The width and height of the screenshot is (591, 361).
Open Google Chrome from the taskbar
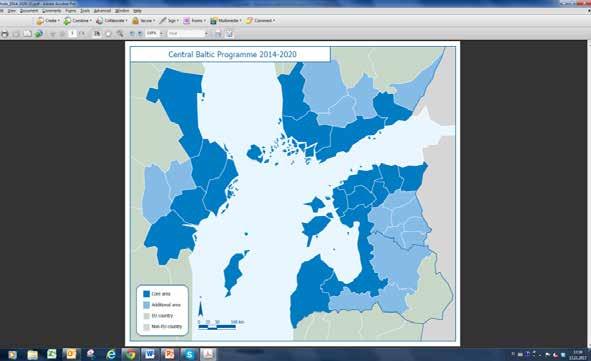point(131,355)
